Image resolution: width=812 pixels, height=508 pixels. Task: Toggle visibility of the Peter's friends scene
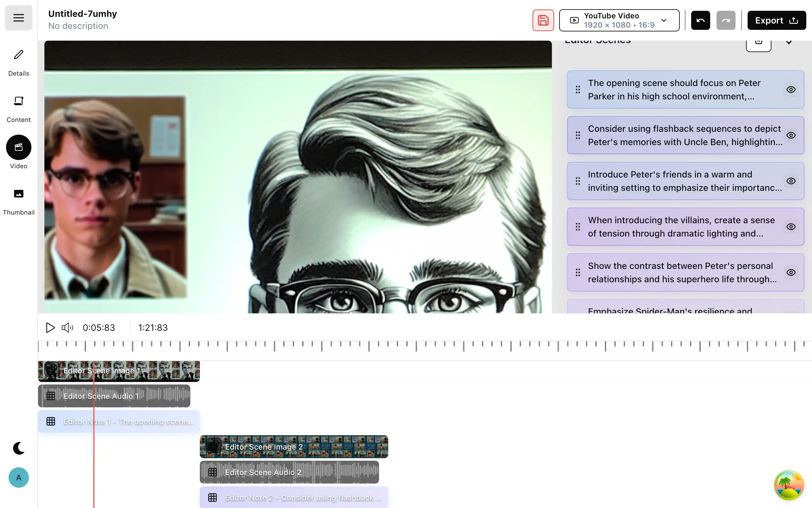(x=791, y=181)
